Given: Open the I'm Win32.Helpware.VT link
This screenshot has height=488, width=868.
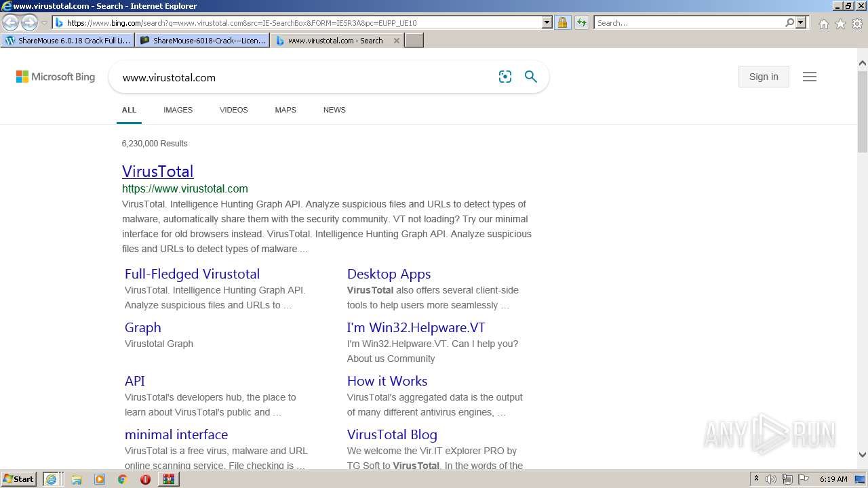Looking at the screenshot, I should click(x=416, y=327).
